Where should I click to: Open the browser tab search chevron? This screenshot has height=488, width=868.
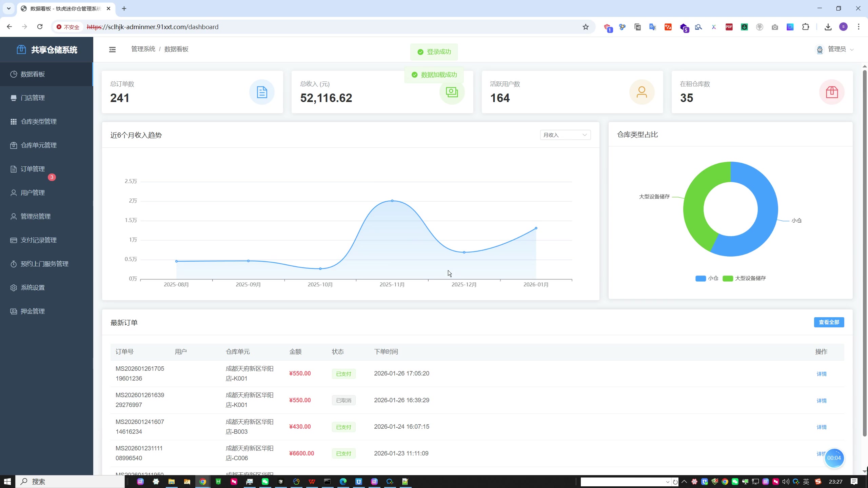(x=9, y=8)
